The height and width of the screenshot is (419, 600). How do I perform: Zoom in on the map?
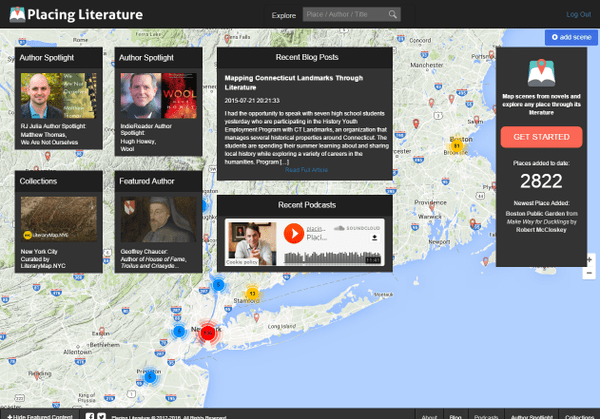coord(590,259)
